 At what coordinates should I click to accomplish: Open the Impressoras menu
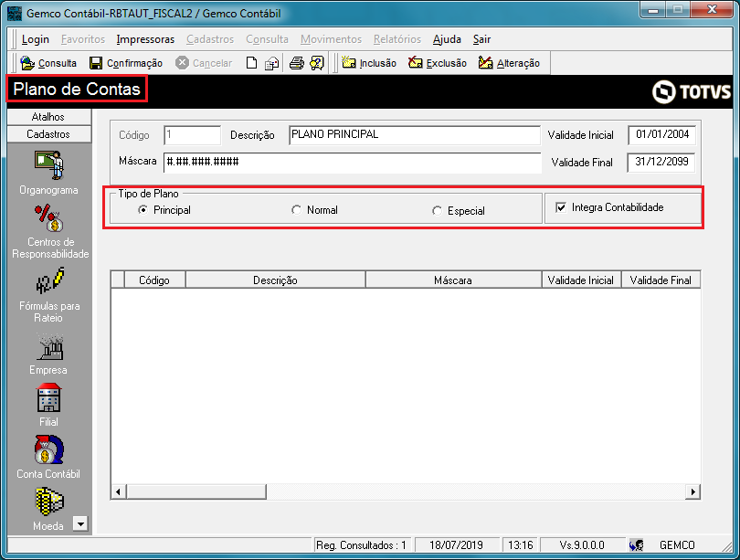pos(145,39)
